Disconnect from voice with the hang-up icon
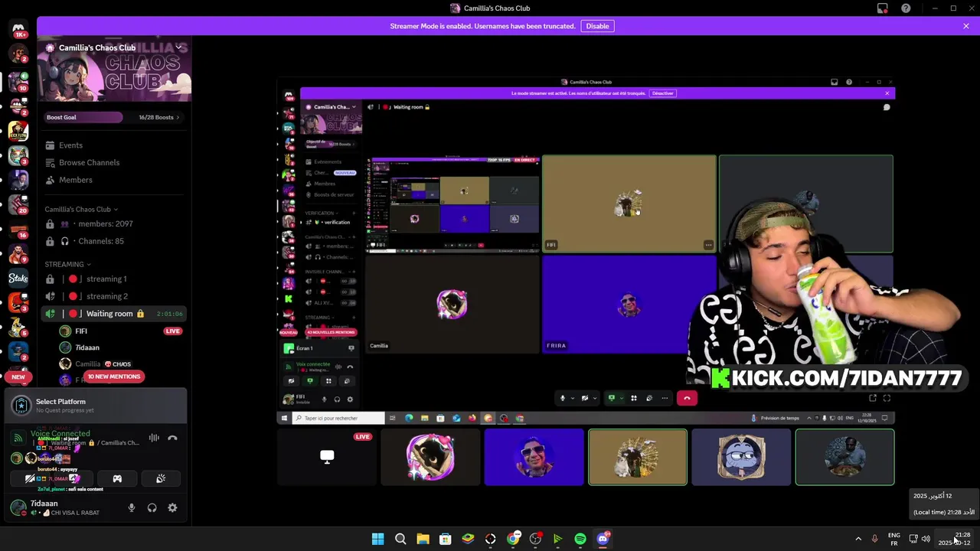Image resolution: width=980 pixels, height=551 pixels. [172, 438]
